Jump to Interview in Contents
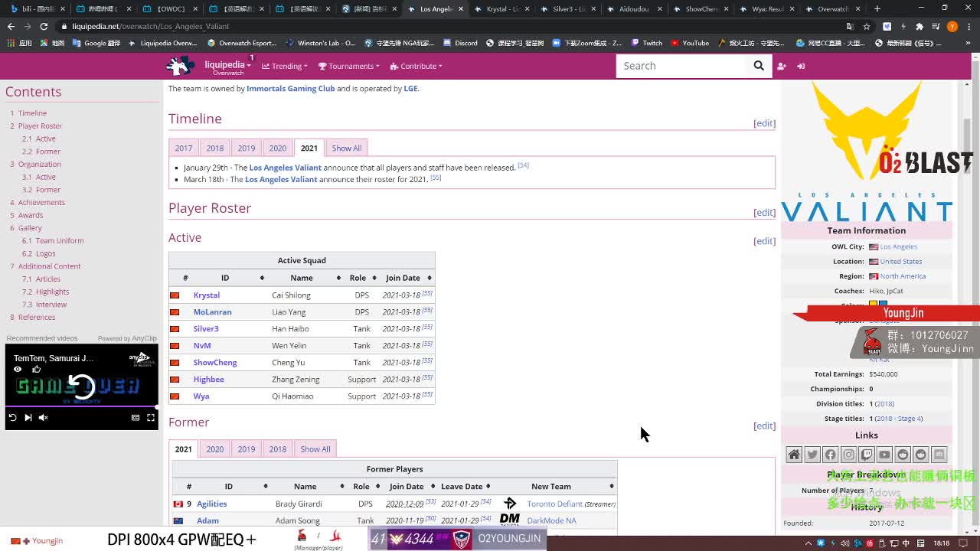Image resolution: width=980 pixels, height=551 pixels. pyautogui.click(x=51, y=305)
